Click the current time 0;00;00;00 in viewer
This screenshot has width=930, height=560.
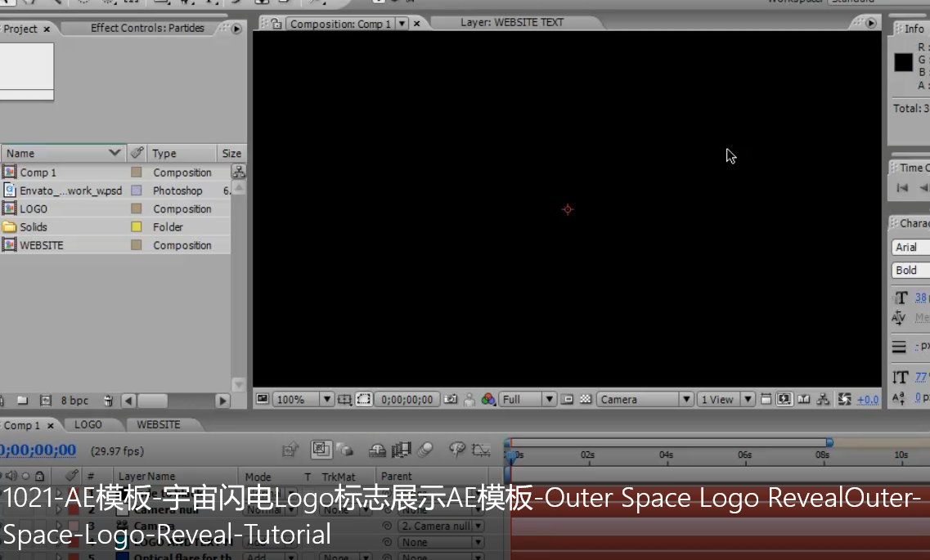click(407, 400)
